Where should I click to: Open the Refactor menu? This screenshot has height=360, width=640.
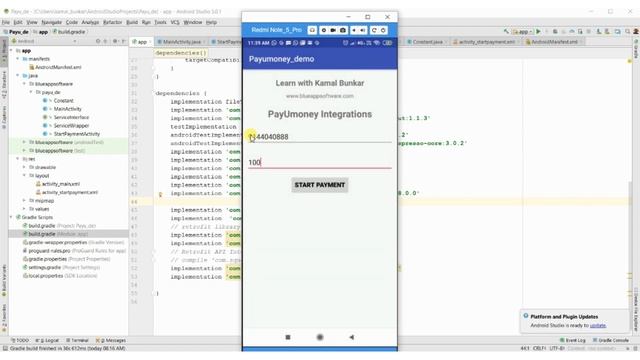(113, 22)
